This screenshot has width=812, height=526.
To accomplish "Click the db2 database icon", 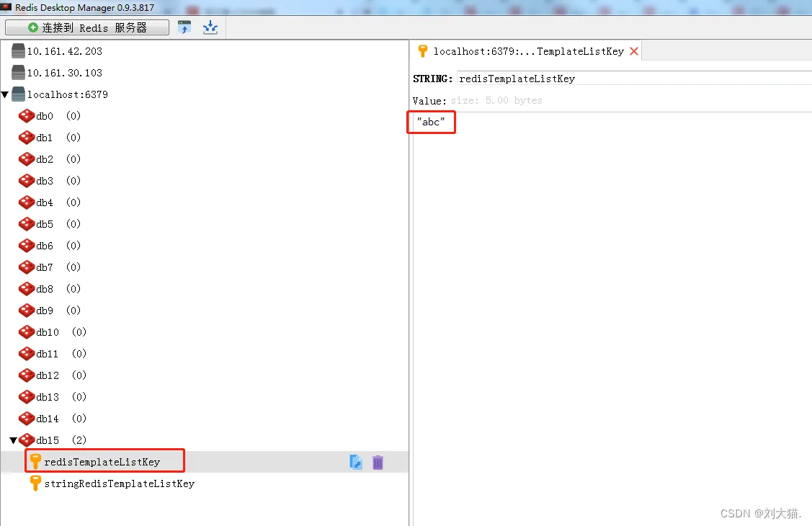I will pos(27,159).
